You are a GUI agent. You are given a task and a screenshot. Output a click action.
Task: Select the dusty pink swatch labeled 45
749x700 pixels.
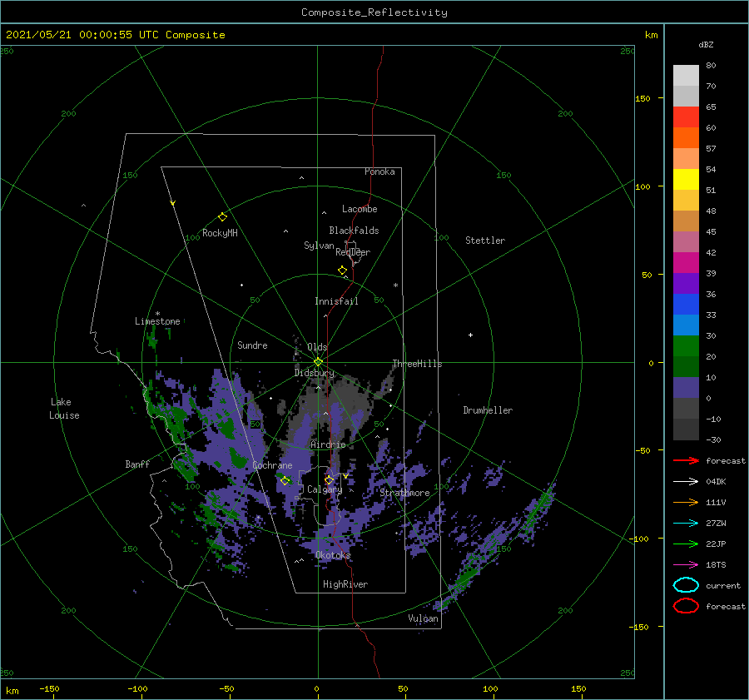coord(686,241)
